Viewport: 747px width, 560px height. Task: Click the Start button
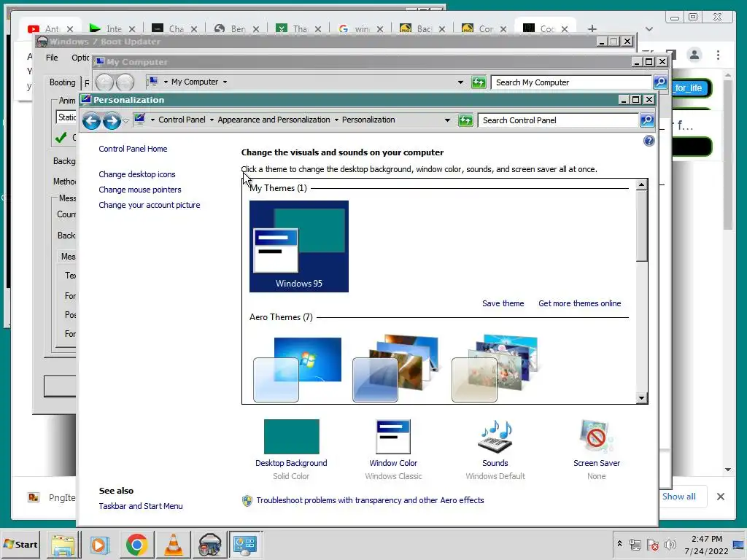point(20,544)
